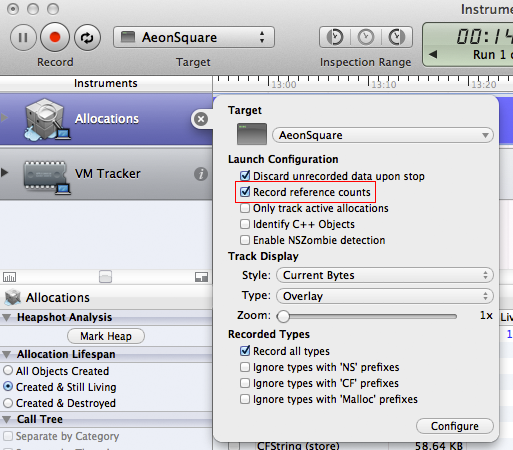Enable NSZombie detection checkbox
513x450 pixels.
pyautogui.click(x=245, y=240)
